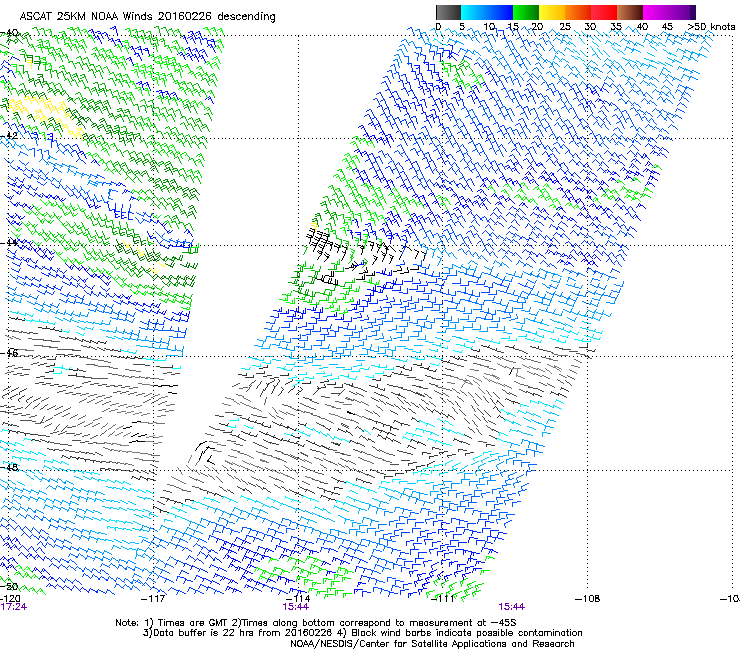This screenshot has width=740, height=650.
Task: Click the gray 0-5 knots legend swatch
Action: pyautogui.click(x=448, y=12)
